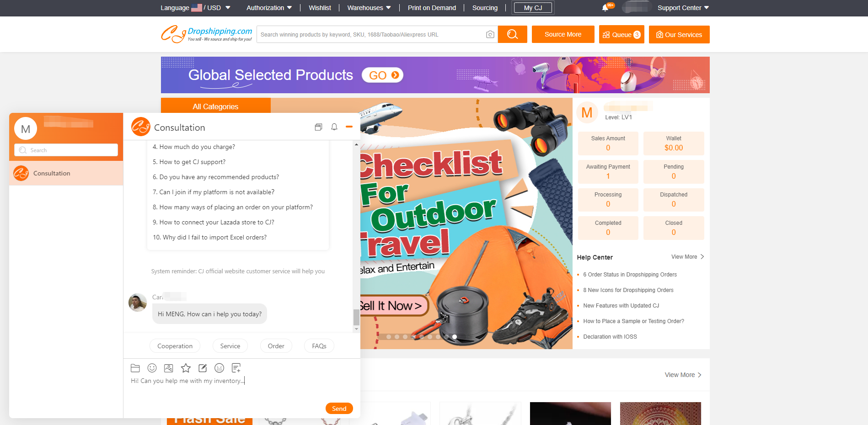The image size is (868, 425).
Task: Select the last carousel dot on banner
Action: point(455,337)
